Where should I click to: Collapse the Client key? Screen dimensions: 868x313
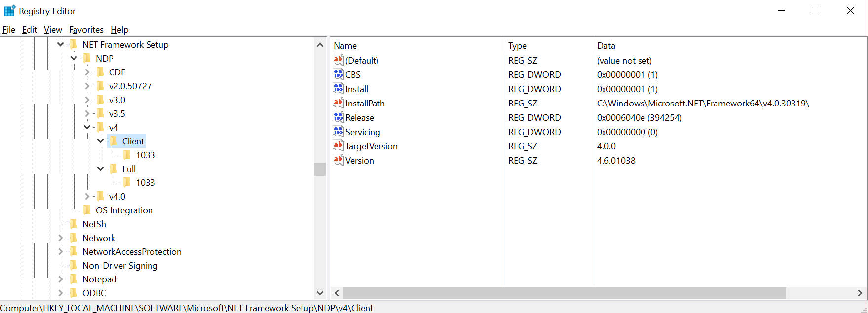click(x=100, y=141)
